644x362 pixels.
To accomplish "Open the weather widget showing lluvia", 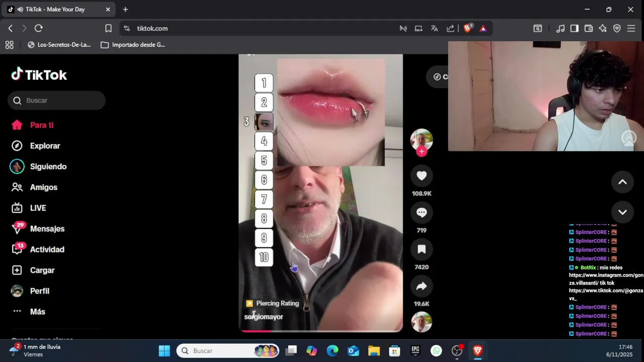I will (x=35, y=350).
